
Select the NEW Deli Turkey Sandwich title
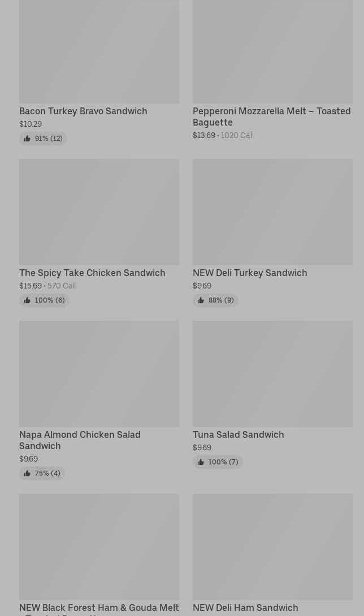[250, 273]
